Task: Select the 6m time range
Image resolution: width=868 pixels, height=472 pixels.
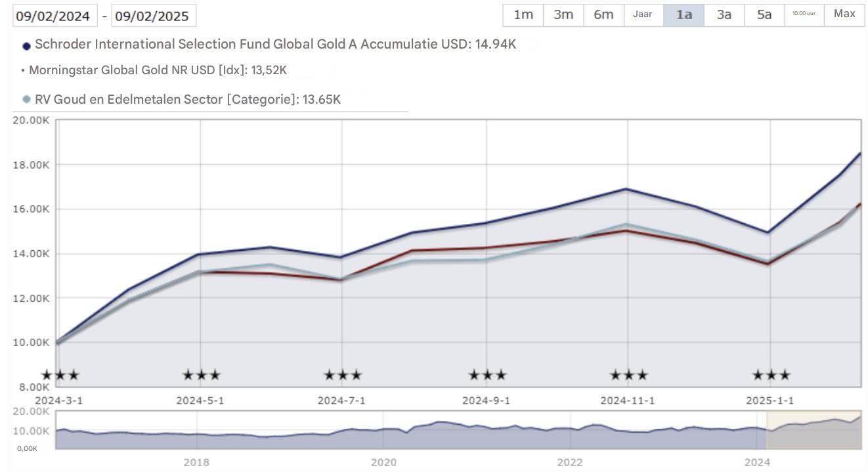Action: (x=603, y=14)
